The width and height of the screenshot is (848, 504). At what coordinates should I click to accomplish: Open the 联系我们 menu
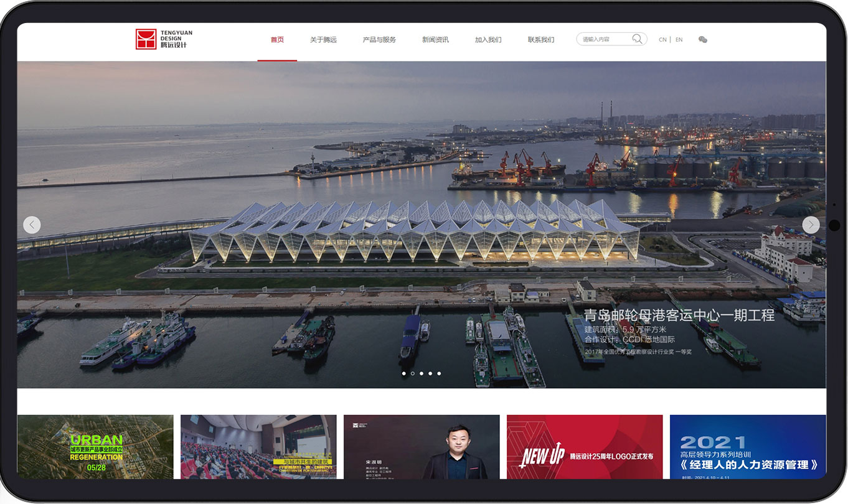(x=541, y=40)
